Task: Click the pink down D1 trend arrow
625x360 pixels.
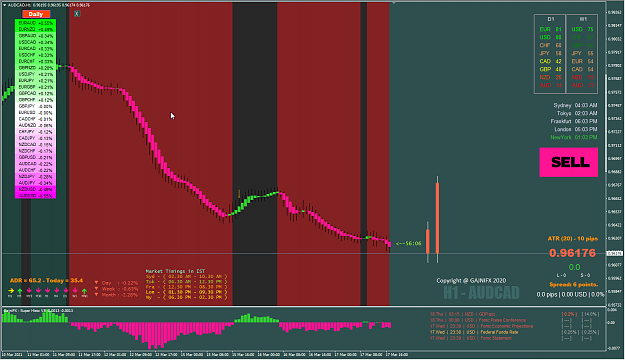Action: click(66, 291)
